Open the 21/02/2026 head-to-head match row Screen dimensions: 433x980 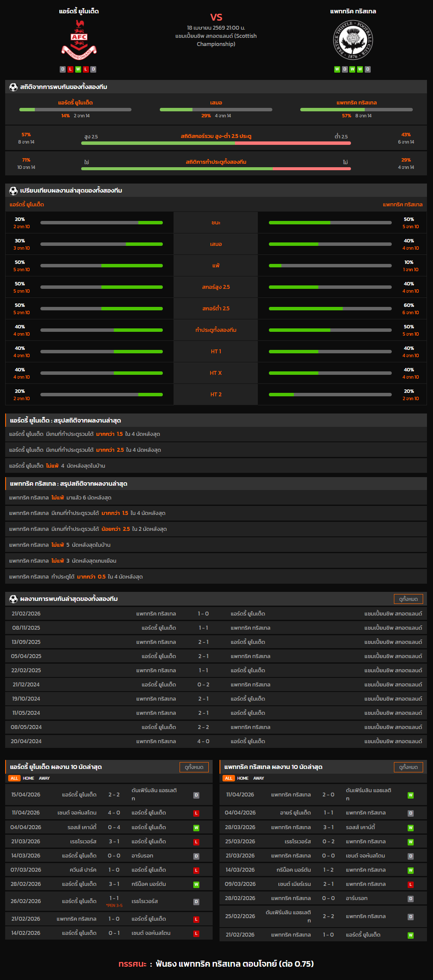[216, 614]
